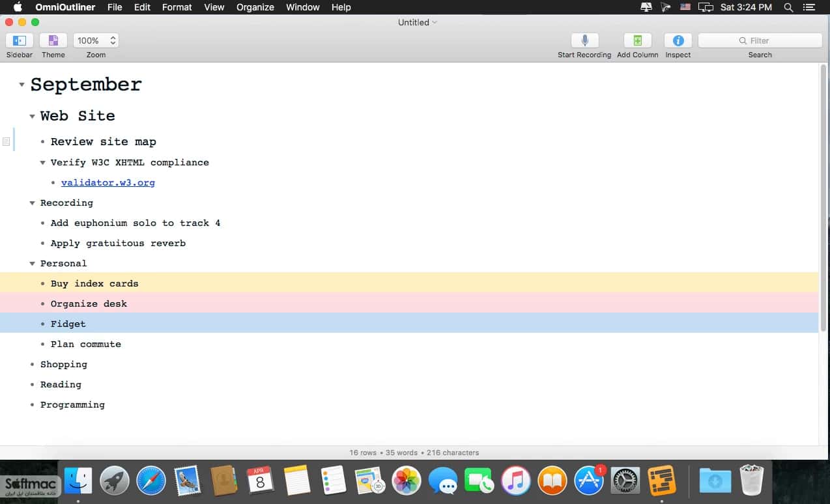The image size is (830, 504).
Task: Click the clock showing Sat 3:24 PM
Action: 747,7
